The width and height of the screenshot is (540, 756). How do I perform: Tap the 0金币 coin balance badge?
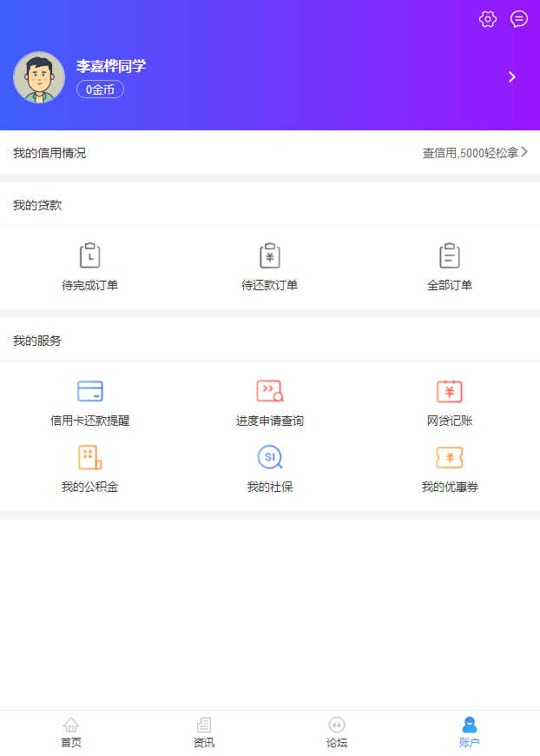pyautogui.click(x=100, y=90)
